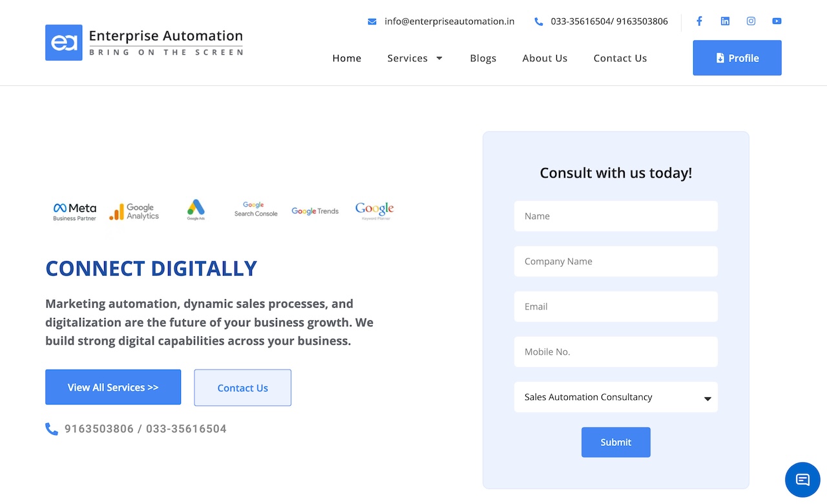The image size is (827, 504).
Task: Select the Google Analytics partner logo
Action: click(x=134, y=211)
